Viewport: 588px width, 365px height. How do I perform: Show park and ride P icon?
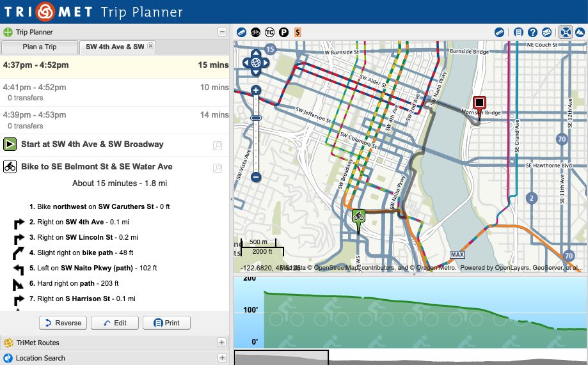coord(283,32)
